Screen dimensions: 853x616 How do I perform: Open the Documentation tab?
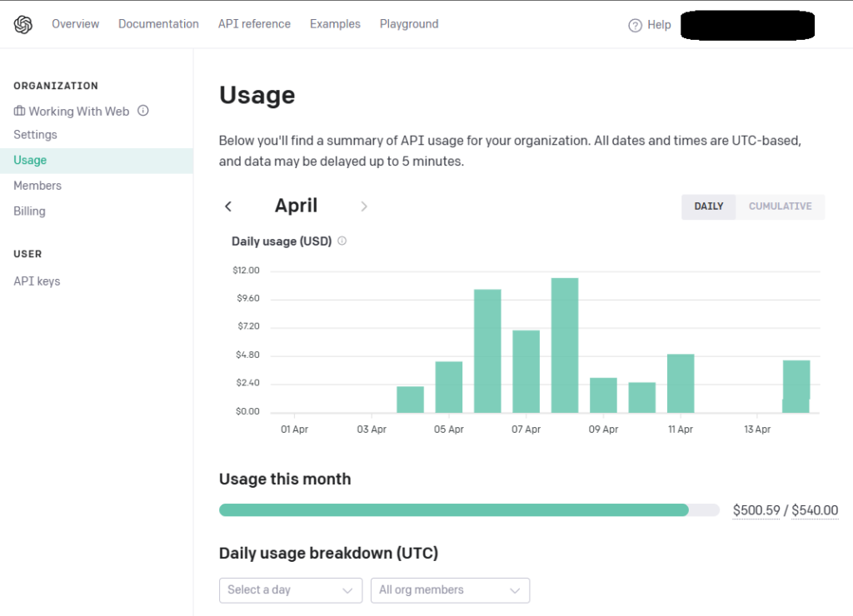point(158,24)
